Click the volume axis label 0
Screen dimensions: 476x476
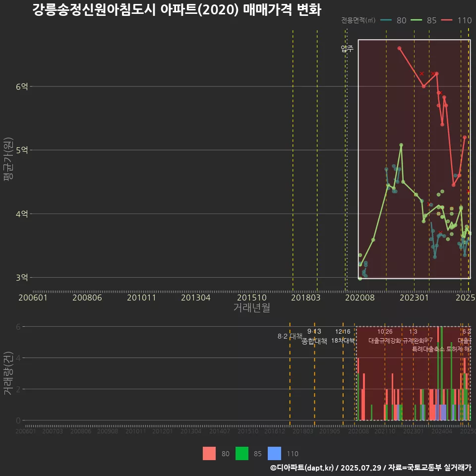click(x=18, y=421)
